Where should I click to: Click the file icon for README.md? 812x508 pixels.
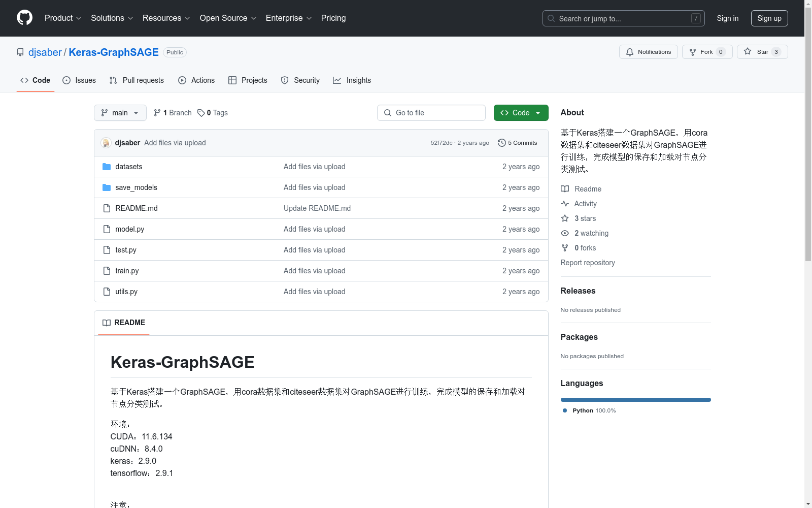107,208
